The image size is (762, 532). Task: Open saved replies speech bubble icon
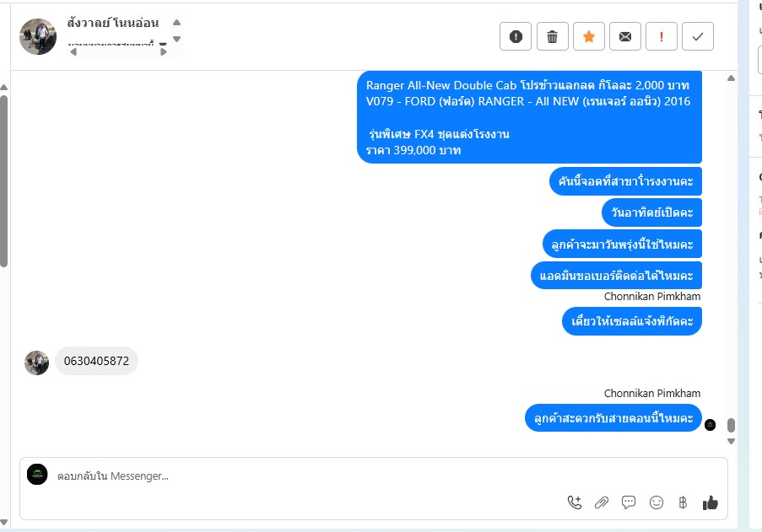[629, 502]
